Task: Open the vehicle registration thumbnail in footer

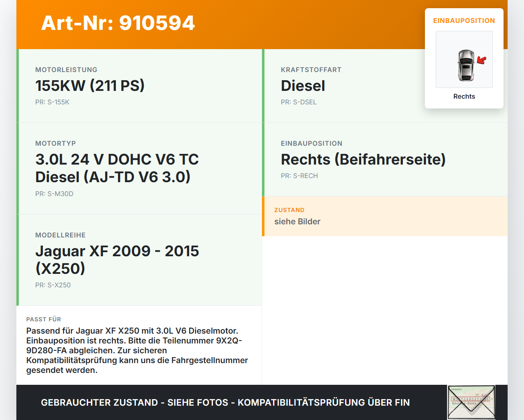Action: coord(472,402)
